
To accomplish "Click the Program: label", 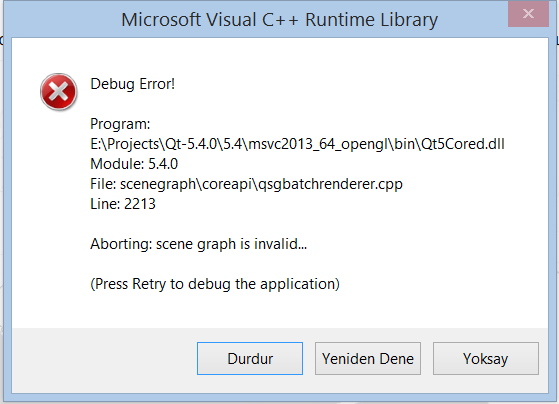I will pyautogui.click(x=120, y=124).
